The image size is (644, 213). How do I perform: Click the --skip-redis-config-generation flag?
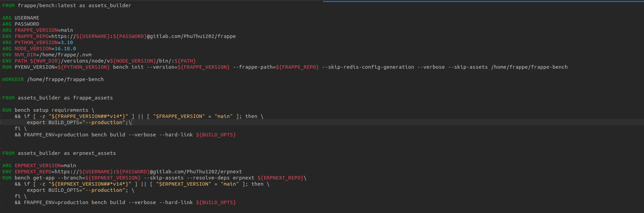click(x=368, y=67)
